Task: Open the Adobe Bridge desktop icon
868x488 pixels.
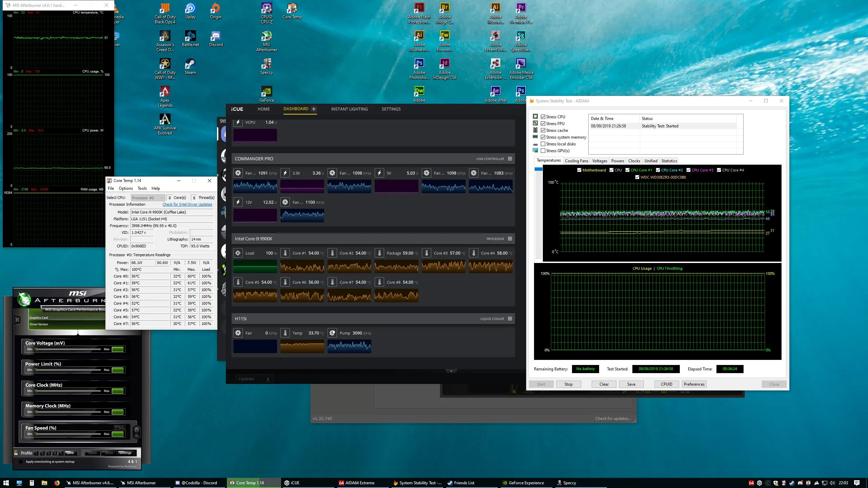Action: 445,14
